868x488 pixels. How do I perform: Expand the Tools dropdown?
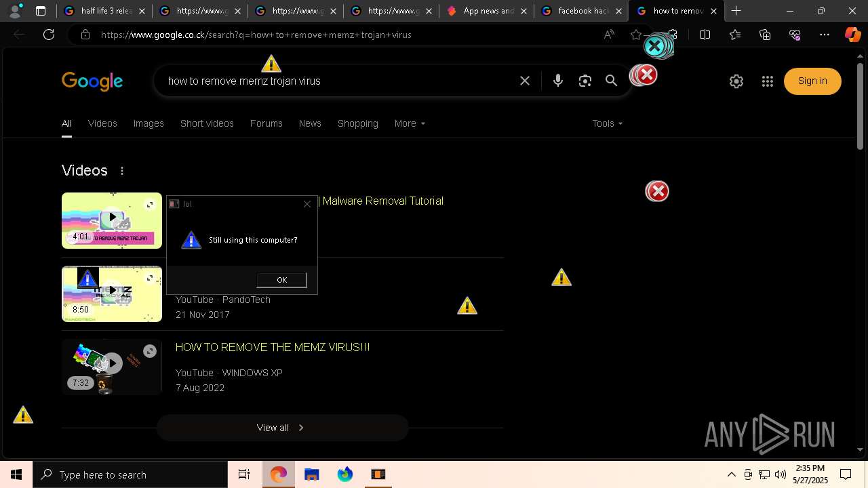coord(607,123)
